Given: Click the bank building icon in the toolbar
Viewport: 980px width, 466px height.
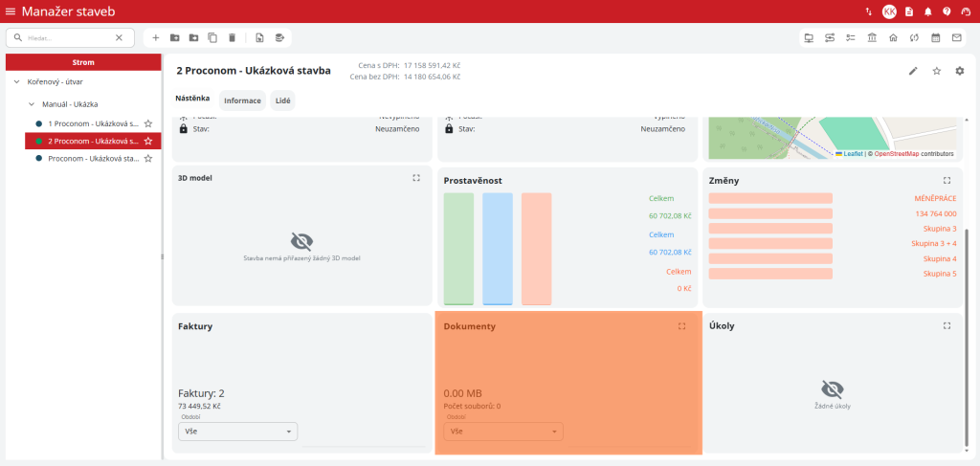Looking at the screenshot, I should click(x=872, y=37).
